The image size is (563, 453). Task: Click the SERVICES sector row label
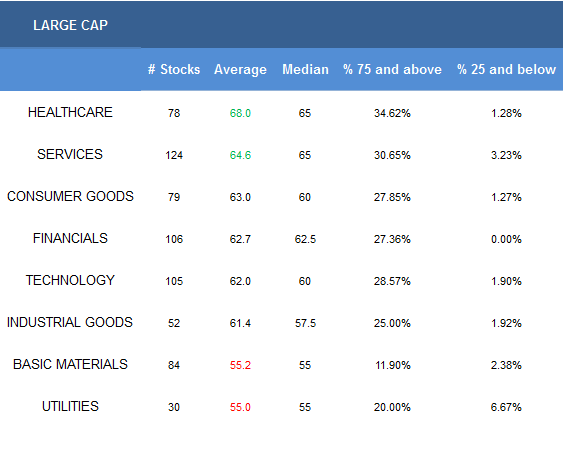coord(70,154)
